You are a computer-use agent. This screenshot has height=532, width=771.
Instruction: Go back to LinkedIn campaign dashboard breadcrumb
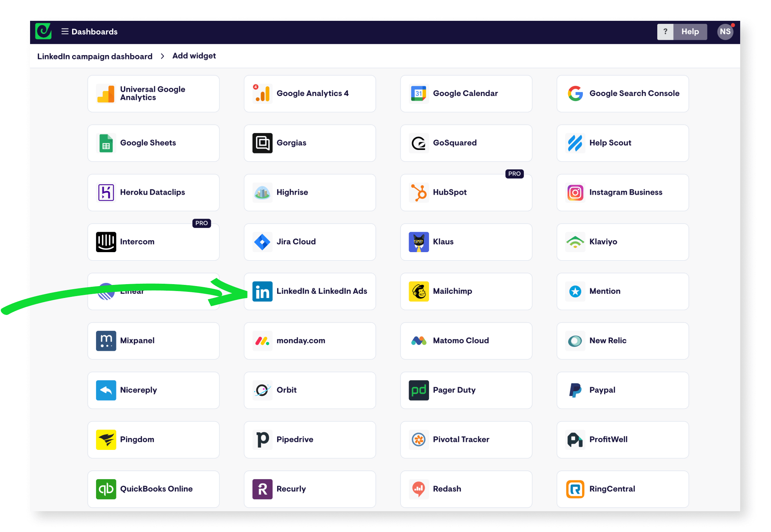pos(95,56)
